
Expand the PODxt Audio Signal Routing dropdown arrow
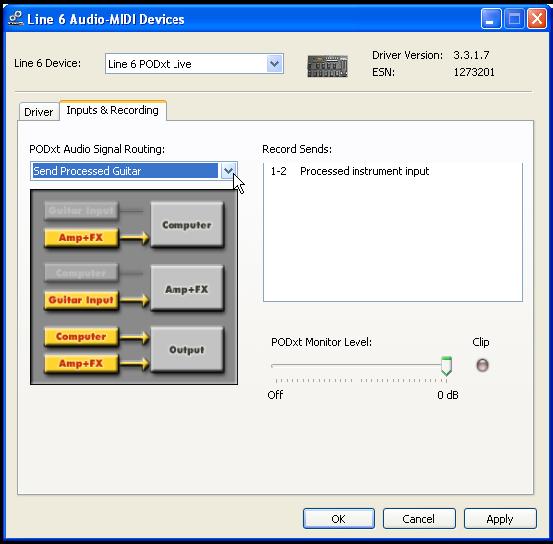(x=229, y=171)
